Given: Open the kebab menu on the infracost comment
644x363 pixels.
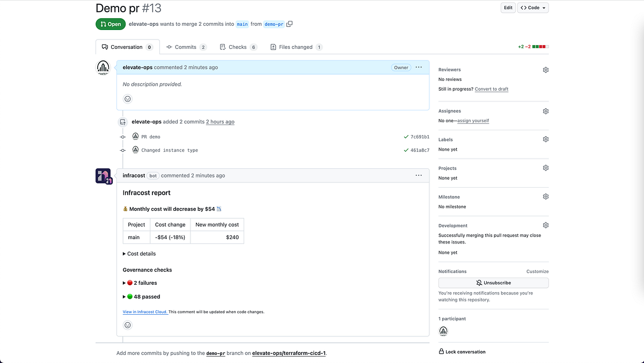Looking at the screenshot, I should click(x=419, y=175).
